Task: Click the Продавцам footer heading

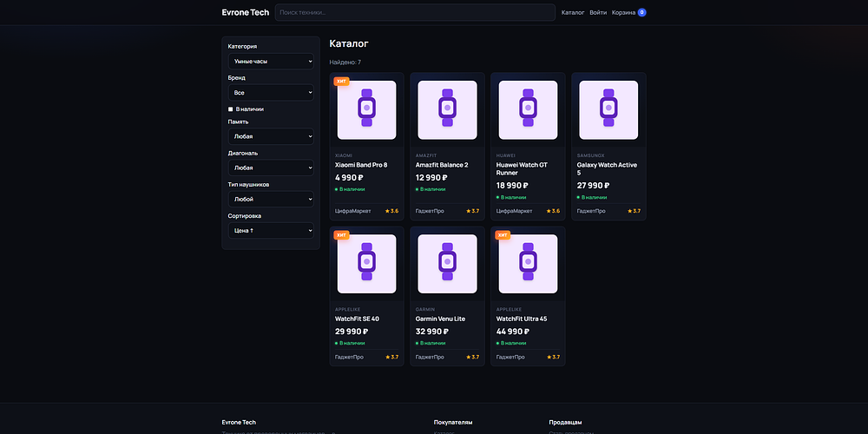Action: pos(565,423)
